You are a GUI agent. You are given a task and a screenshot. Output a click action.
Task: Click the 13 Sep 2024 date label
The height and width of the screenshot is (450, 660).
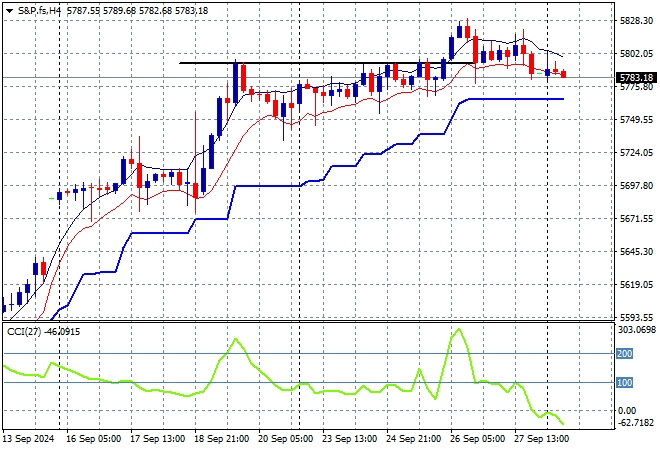pyautogui.click(x=28, y=439)
